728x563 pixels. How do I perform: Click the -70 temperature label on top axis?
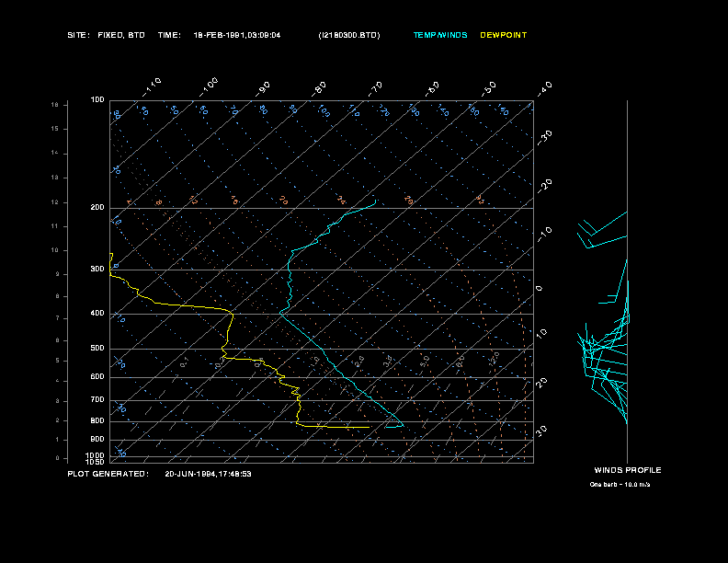[375, 88]
